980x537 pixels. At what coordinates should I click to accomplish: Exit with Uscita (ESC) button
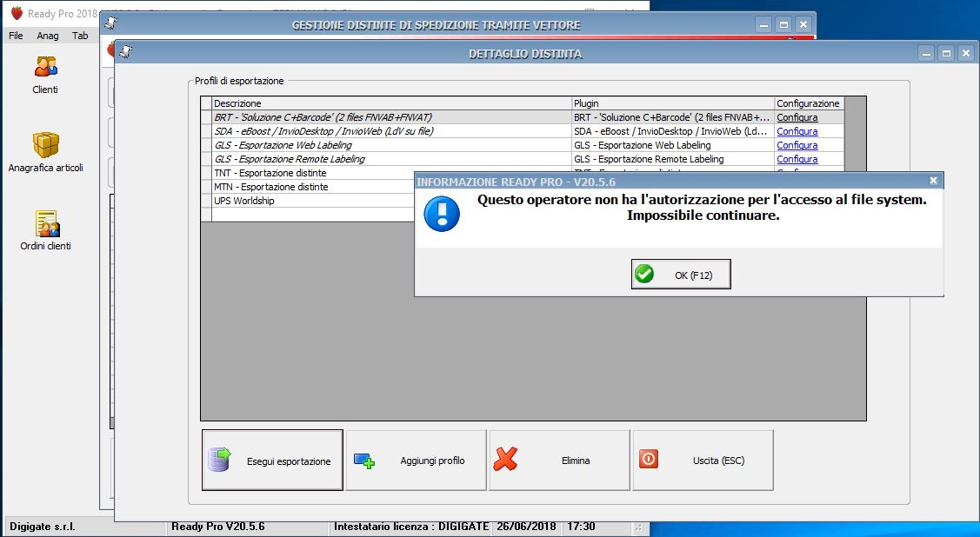(x=703, y=461)
